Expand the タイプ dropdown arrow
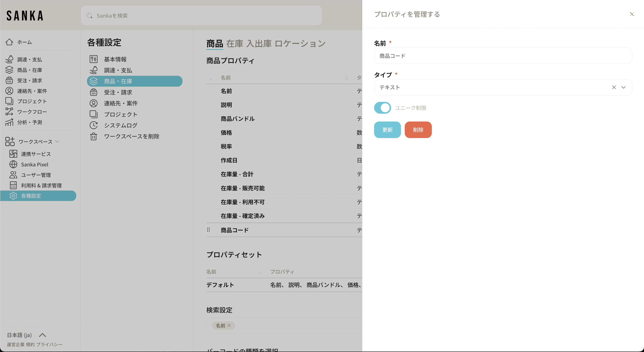Image resolution: width=644 pixels, height=352 pixels. 623,87
